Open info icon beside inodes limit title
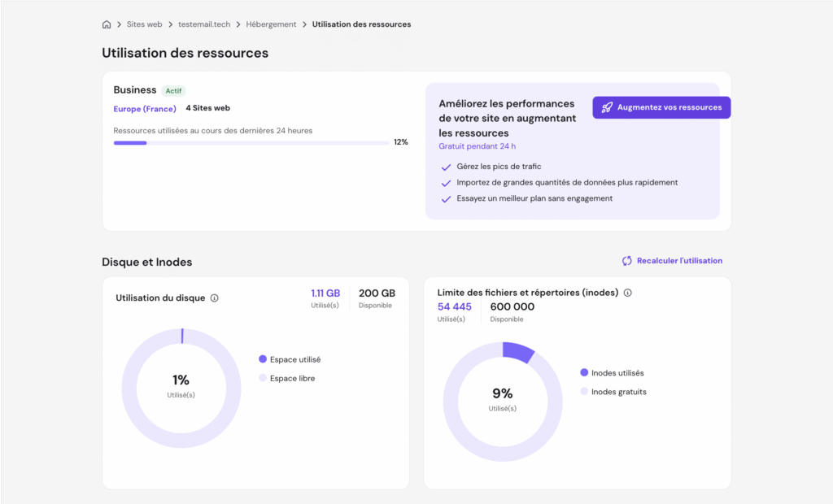This screenshot has width=833, height=504. pos(628,293)
